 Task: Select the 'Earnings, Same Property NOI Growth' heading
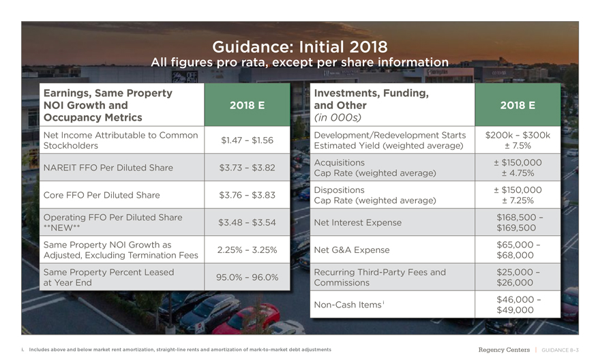pyautogui.click(x=108, y=106)
